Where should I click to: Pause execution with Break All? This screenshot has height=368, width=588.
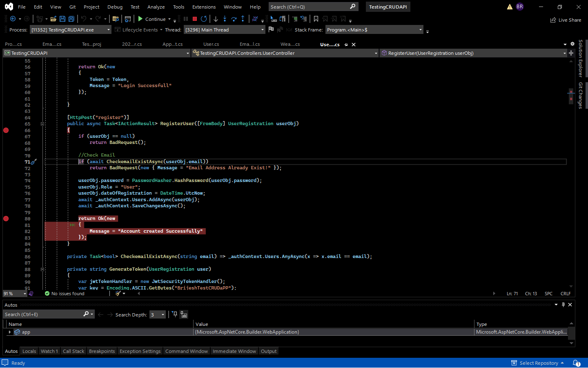(186, 19)
